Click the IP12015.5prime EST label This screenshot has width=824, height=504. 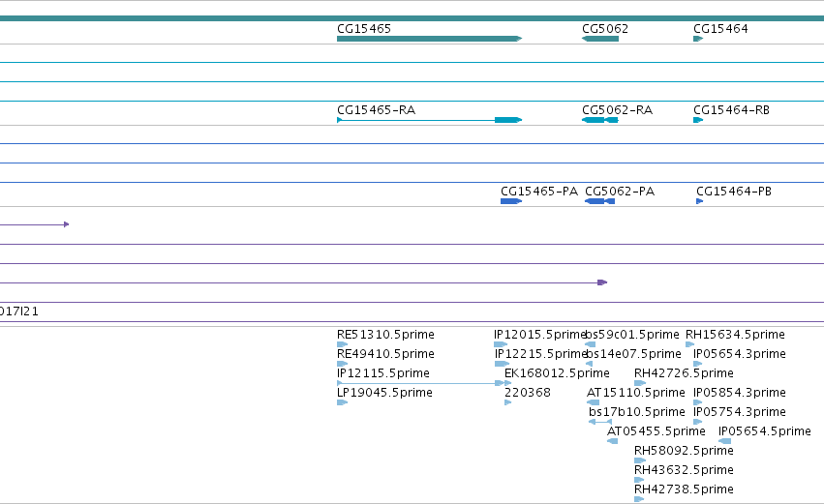pyautogui.click(x=539, y=335)
